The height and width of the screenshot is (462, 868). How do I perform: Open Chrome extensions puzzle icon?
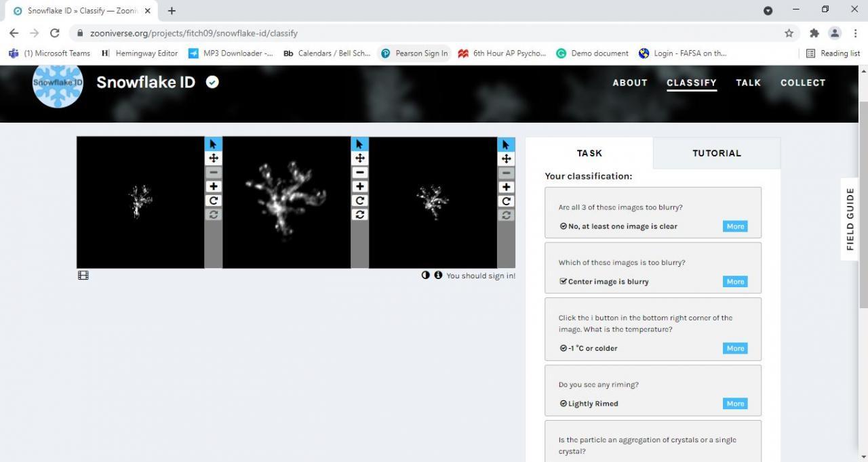click(x=814, y=33)
